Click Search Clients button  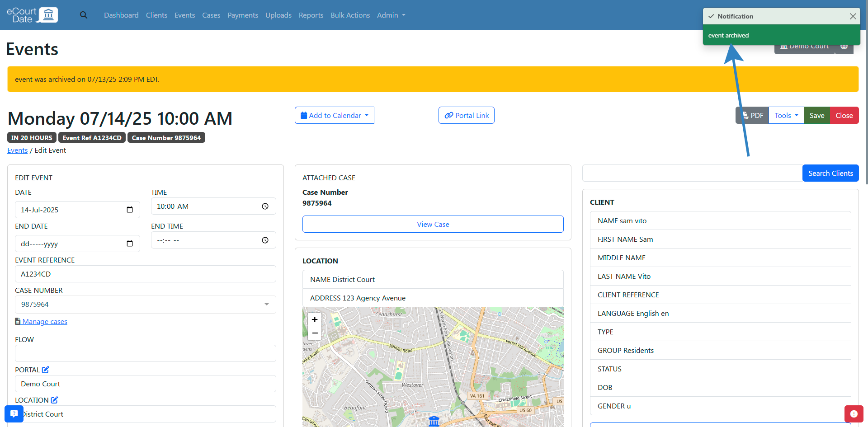(830, 173)
